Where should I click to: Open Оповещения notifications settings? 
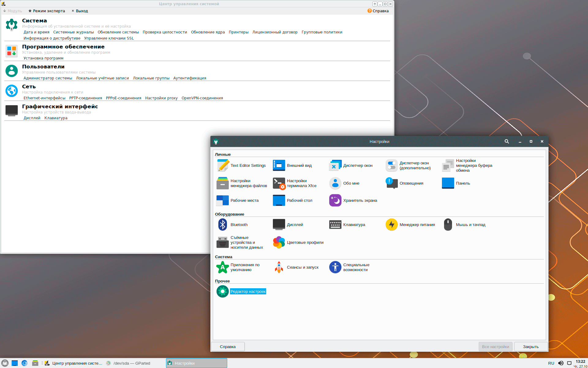391,183
